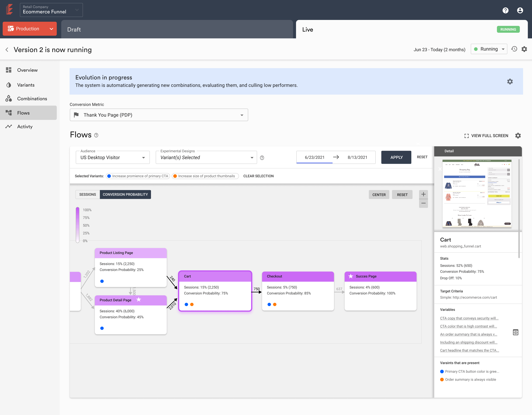Click RESET next to the APPLY button
Screen dimensions: 532x415
tap(422, 157)
